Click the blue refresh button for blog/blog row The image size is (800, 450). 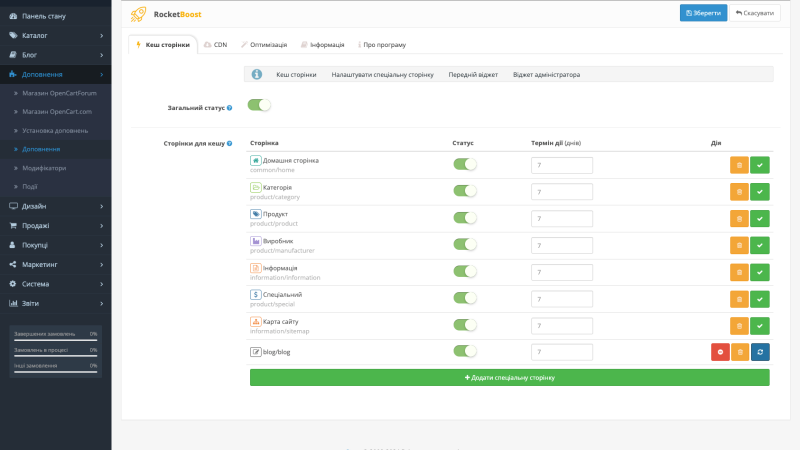click(x=760, y=352)
